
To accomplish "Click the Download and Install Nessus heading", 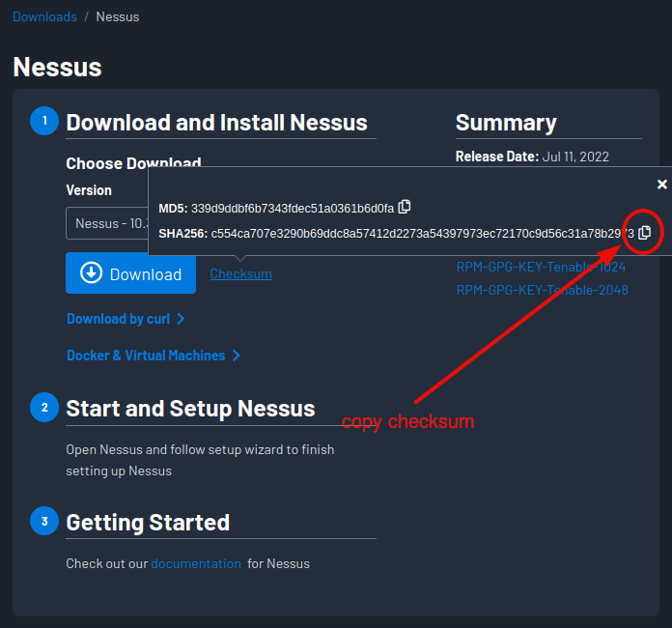I will (216, 123).
